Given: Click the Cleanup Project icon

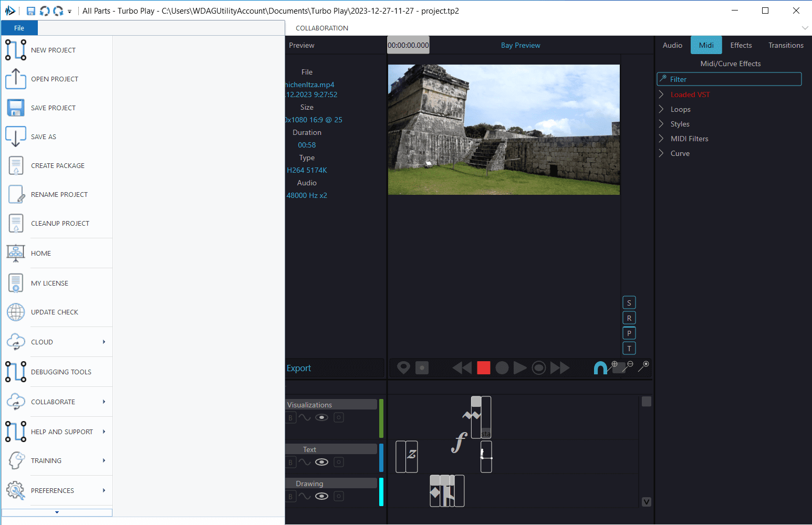Looking at the screenshot, I should pos(16,224).
